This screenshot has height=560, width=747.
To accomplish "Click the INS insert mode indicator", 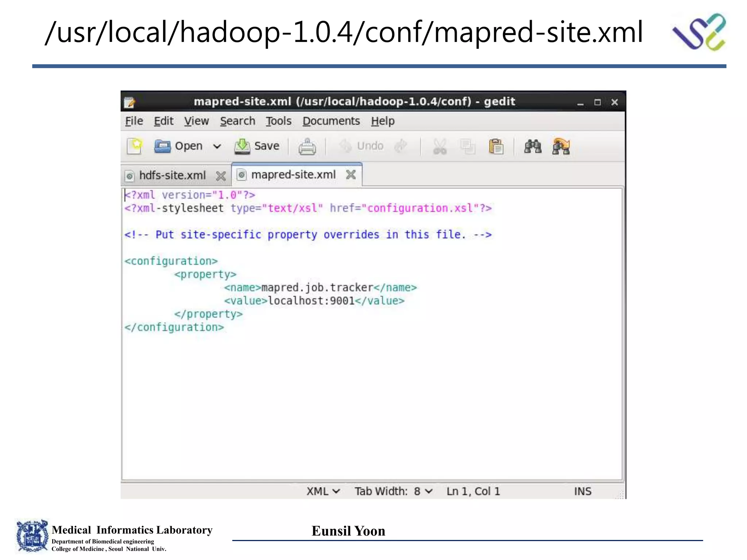I will pyautogui.click(x=582, y=491).
